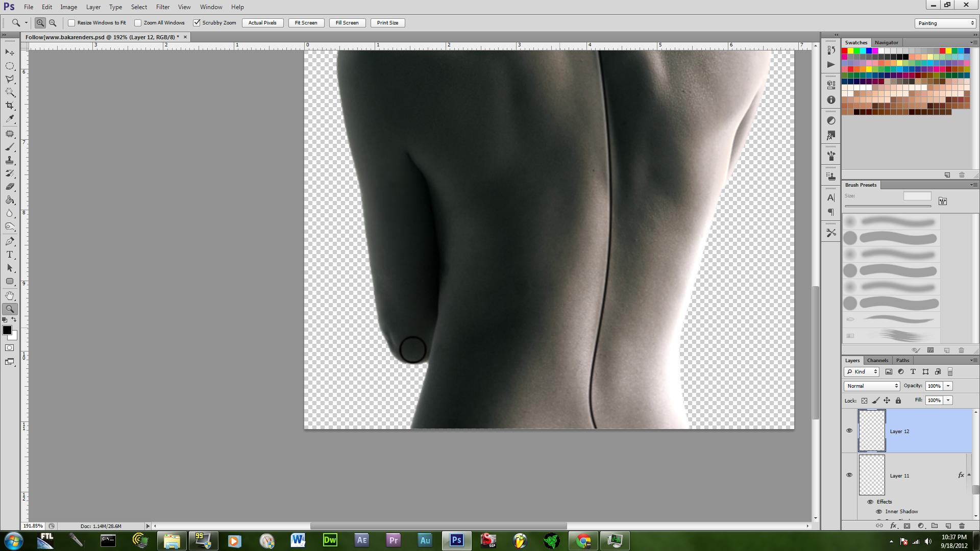
Task: Select the Patch healing tool
Action: (10, 134)
